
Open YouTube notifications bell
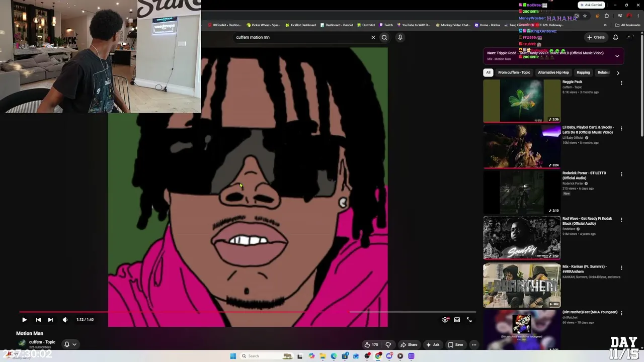point(615,37)
